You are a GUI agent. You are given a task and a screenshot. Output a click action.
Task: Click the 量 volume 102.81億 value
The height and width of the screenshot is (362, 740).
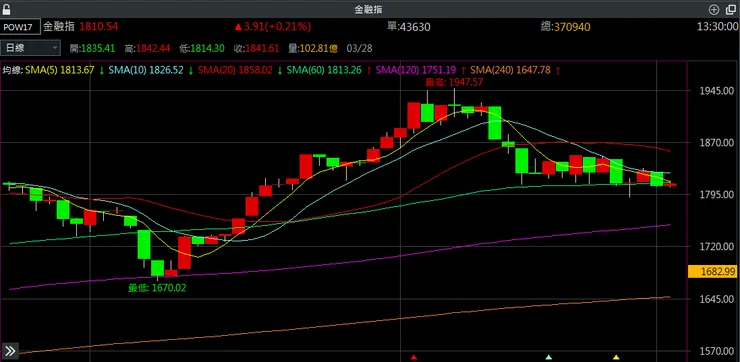314,48
